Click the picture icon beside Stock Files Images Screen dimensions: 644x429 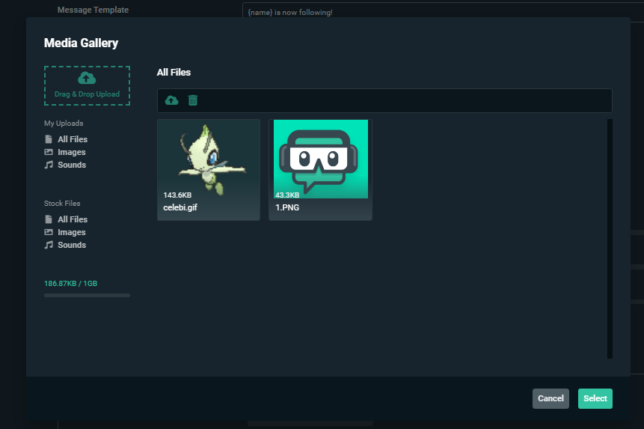click(x=48, y=232)
